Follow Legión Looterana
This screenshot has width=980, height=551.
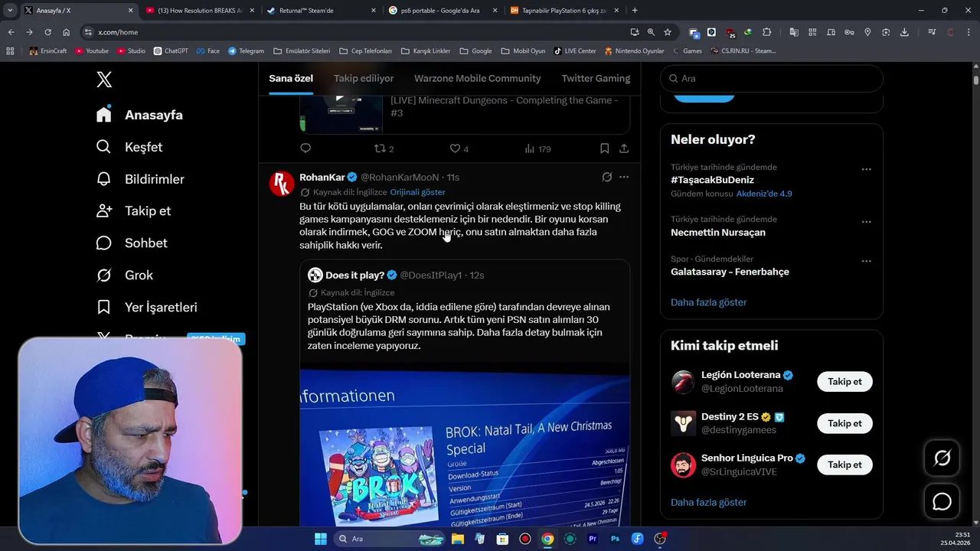tap(844, 382)
